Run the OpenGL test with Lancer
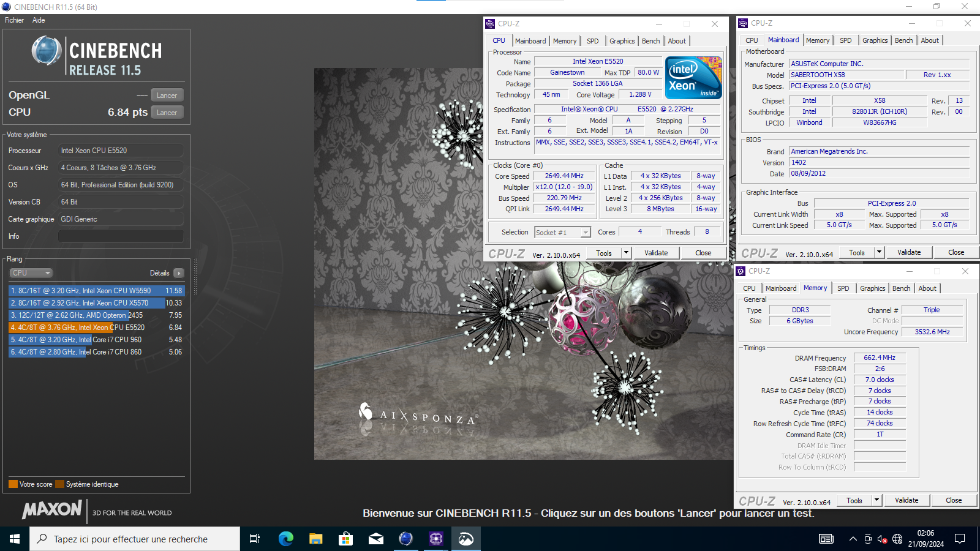This screenshot has height=551, width=980. point(167,96)
